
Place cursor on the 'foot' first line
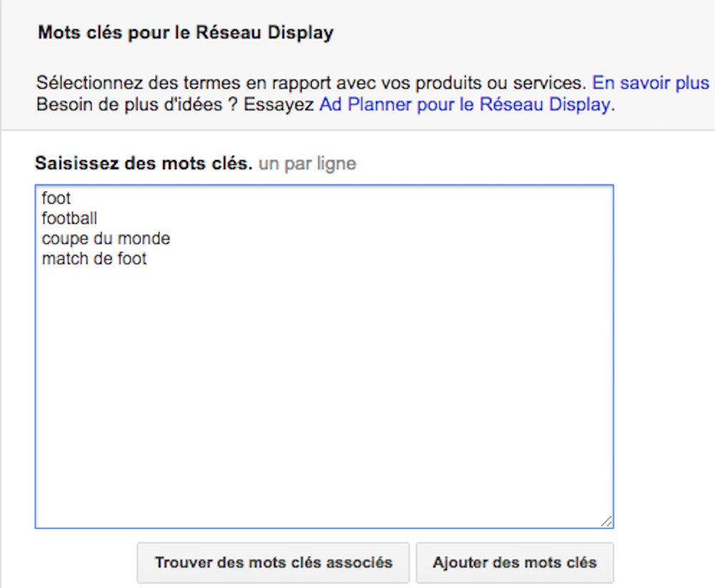tap(56, 199)
